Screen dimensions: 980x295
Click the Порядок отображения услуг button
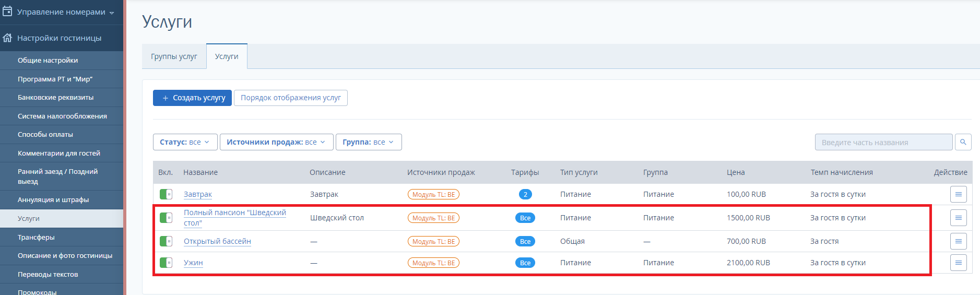click(x=291, y=98)
